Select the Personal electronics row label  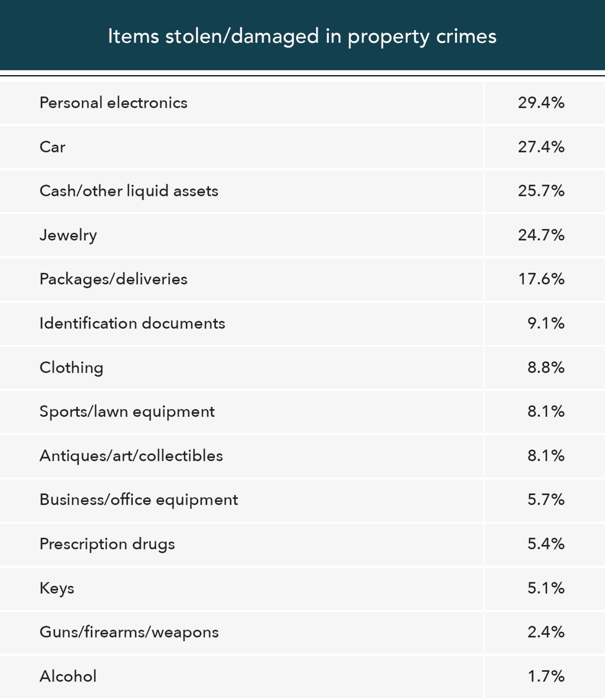tap(113, 103)
